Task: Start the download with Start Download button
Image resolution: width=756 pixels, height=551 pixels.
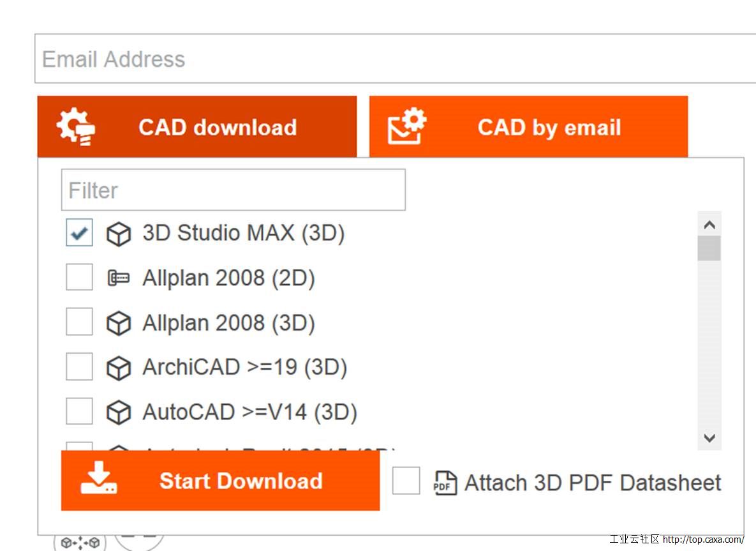Action: [220, 481]
